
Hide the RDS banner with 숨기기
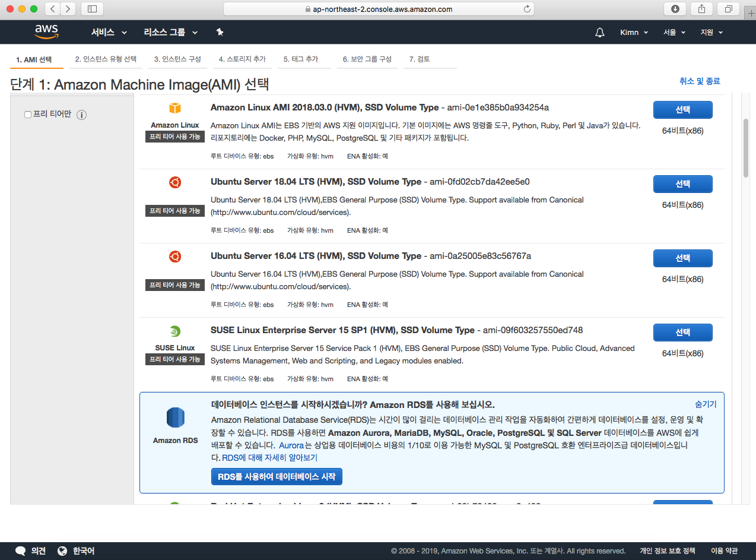click(x=706, y=404)
